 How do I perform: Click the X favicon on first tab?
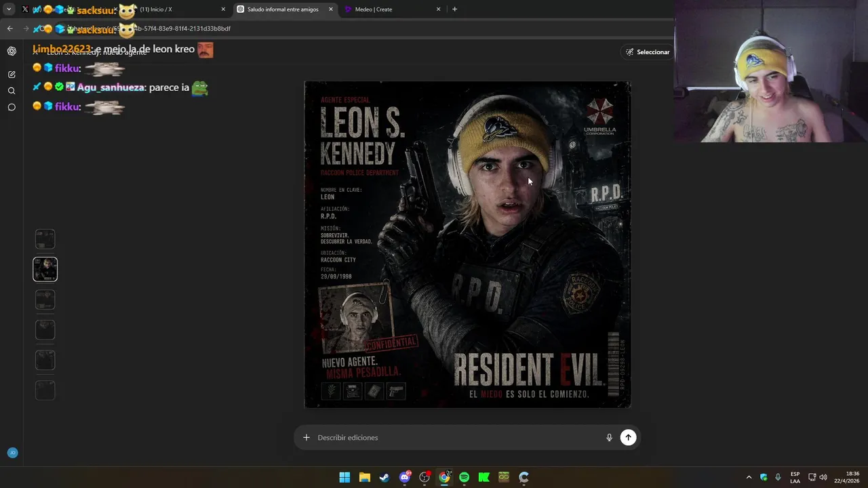click(25, 9)
